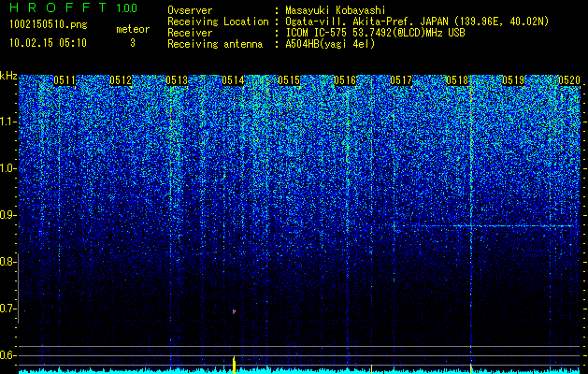Click the 0517 time marker
The image size is (588, 374).
[401, 80]
